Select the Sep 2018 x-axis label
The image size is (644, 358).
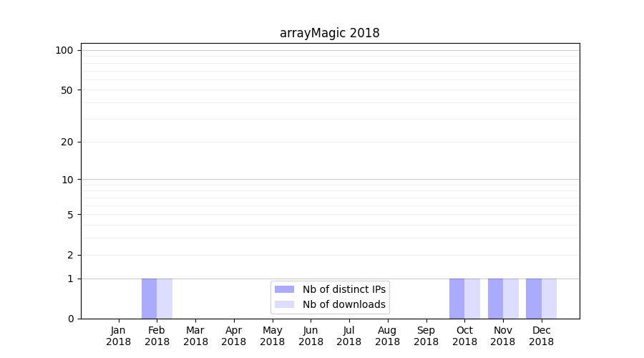(x=426, y=336)
